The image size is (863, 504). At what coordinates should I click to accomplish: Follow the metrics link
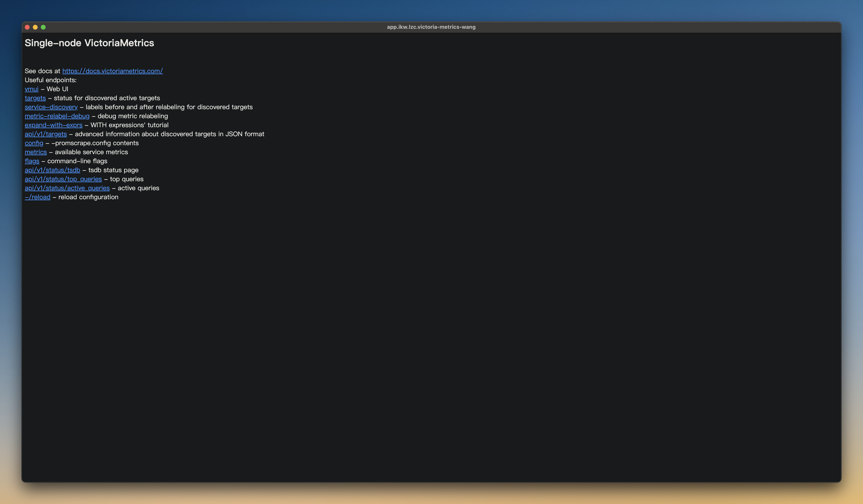[x=36, y=152]
